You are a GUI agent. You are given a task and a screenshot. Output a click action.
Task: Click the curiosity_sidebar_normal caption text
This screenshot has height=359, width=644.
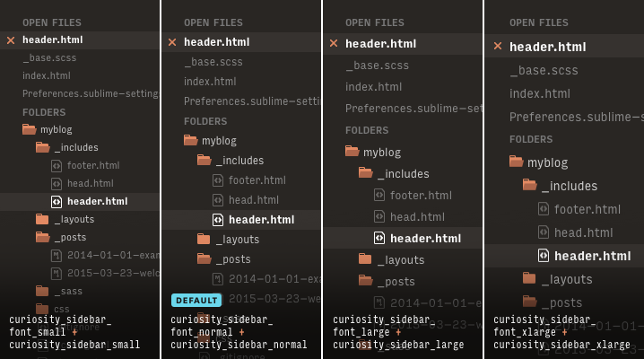pos(239,345)
